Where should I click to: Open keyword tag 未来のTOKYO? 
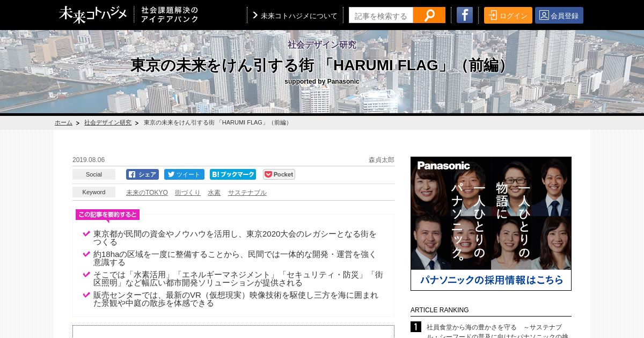pyautogui.click(x=147, y=193)
